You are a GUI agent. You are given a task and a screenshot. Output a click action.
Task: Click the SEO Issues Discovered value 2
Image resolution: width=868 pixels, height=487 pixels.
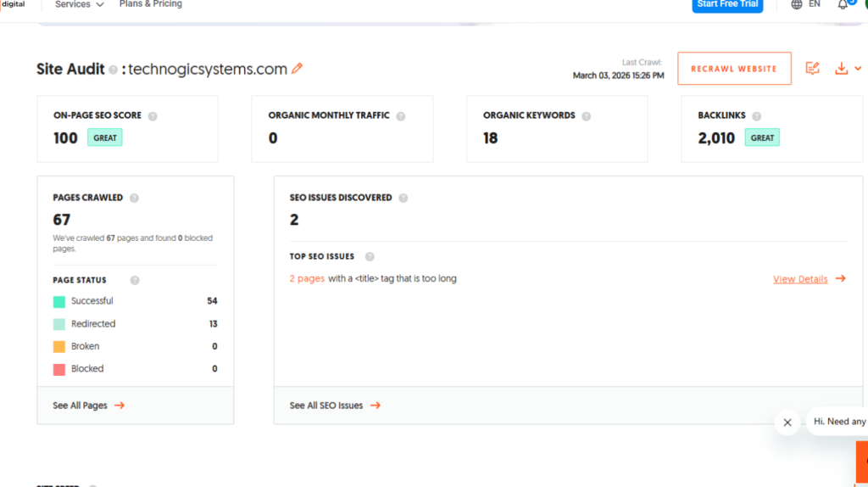click(x=294, y=220)
